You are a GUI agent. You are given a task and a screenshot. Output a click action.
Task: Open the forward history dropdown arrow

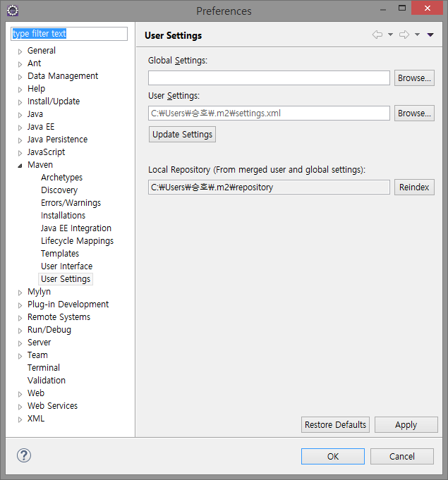click(x=417, y=35)
